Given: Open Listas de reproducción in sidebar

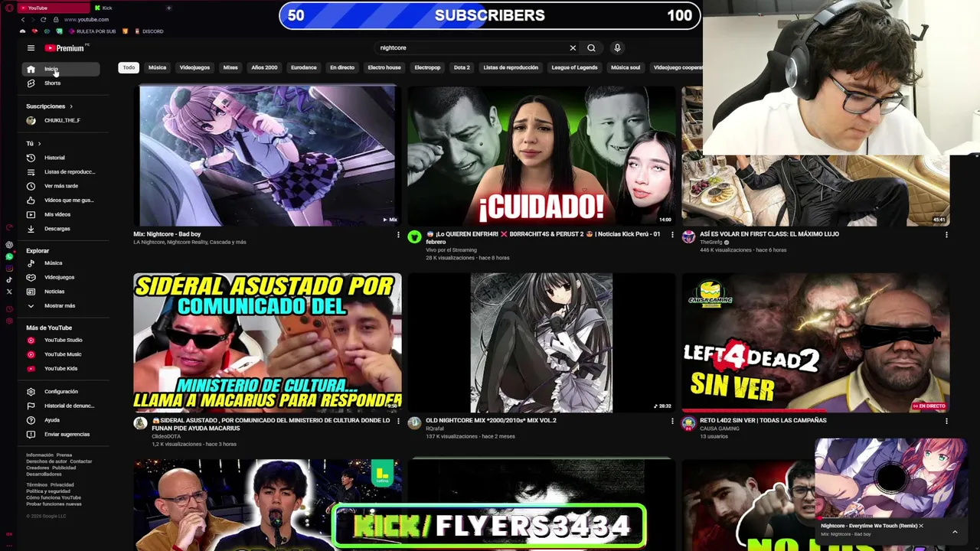Looking at the screenshot, I should click(61, 171).
